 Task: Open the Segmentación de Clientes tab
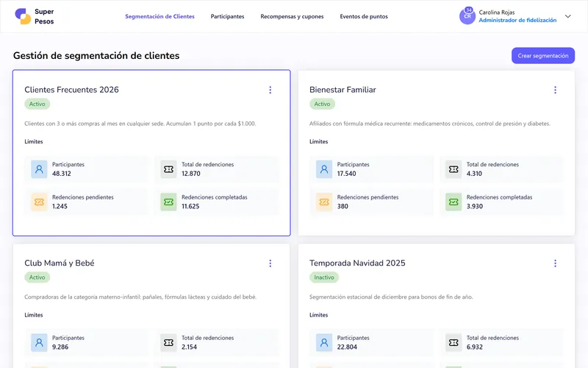[159, 16]
